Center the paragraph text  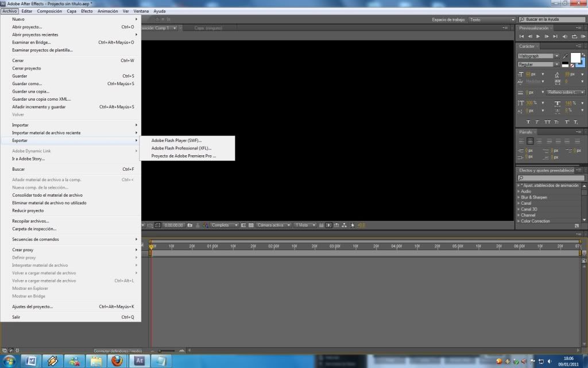coord(530,141)
